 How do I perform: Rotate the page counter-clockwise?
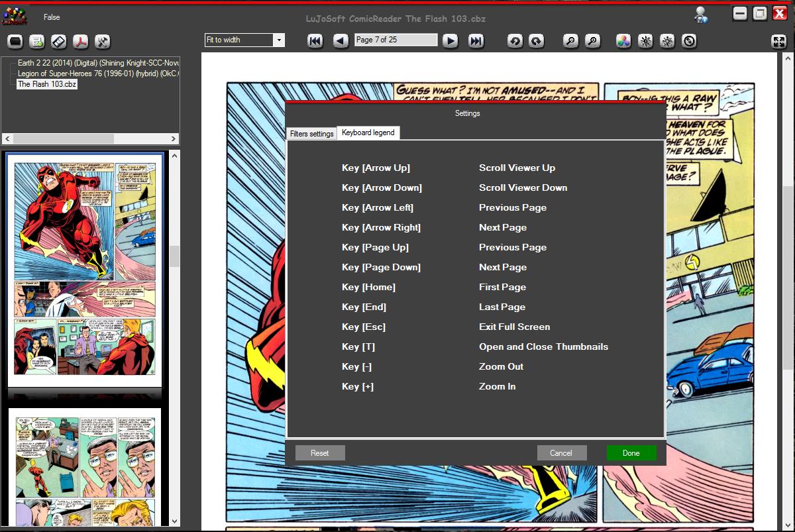click(x=515, y=41)
